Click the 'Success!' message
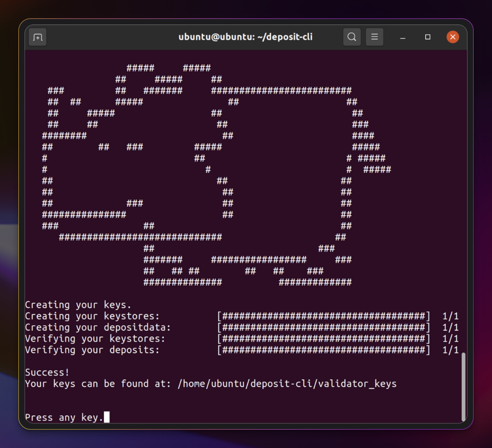This screenshot has width=492, height=448. pos(47,373)
